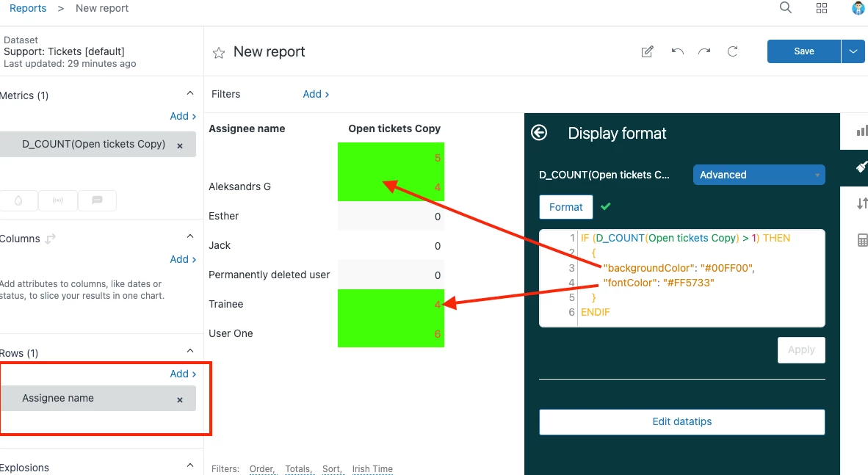This screenshot has height=475, width=868.
Task: Open the search magnifier icon
Action: click(x=786, y=8)
